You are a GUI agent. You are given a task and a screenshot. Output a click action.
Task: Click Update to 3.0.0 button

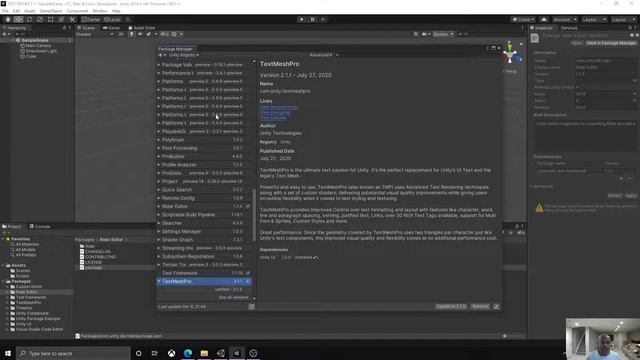pyautogui.click(x=451, y=307)
